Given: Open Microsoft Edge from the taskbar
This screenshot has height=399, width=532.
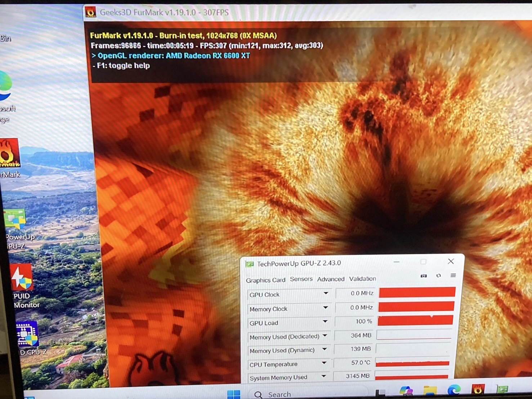Looking at the screenshot, I should coord(454,390).
